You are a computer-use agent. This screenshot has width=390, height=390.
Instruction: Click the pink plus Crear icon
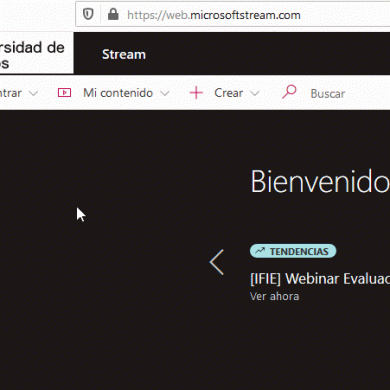pos(196,93)
